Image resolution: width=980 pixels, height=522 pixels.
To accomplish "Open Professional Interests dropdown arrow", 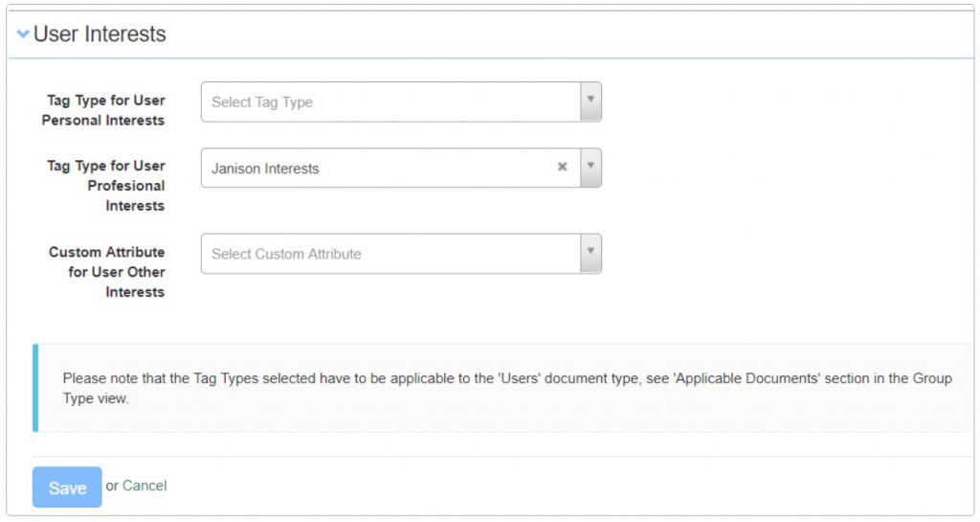I will 590,167.
